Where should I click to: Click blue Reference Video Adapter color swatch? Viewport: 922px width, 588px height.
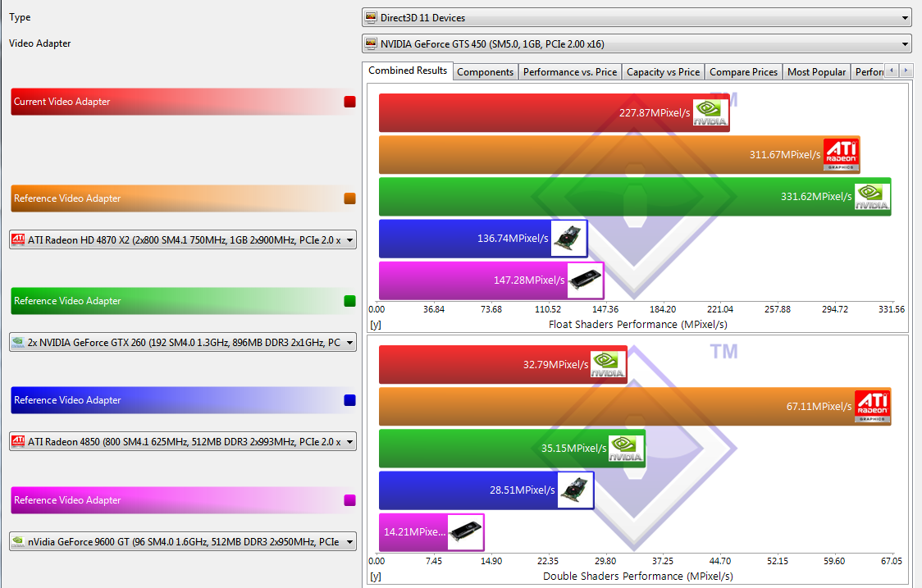350,400
